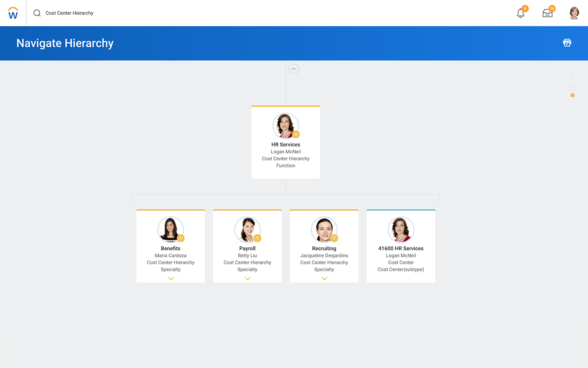Expand the Recruiting node chevron
Screen dimensions: 588x368
click(324, 278)
